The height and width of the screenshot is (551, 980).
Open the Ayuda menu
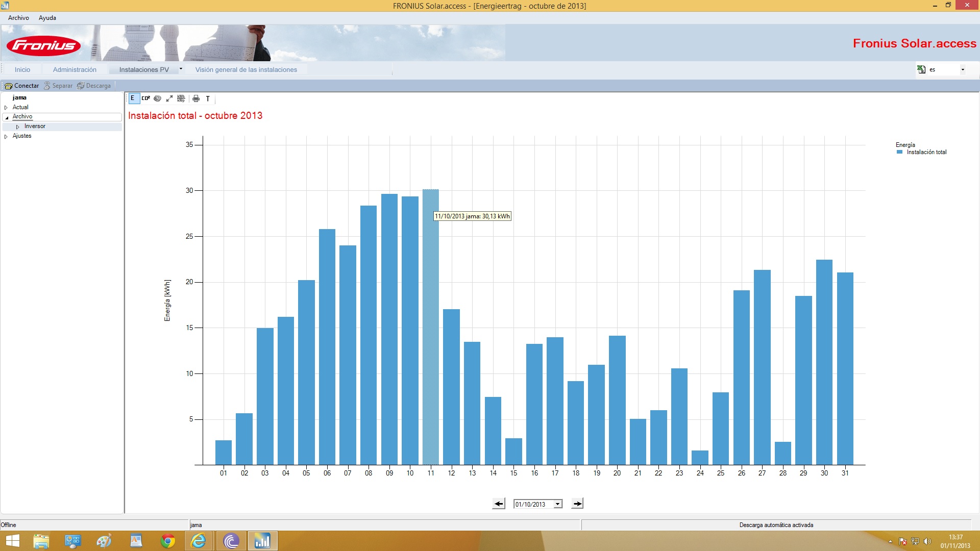[x=47, y=18]
